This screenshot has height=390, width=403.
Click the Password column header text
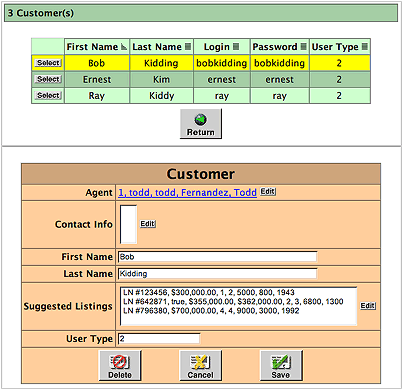click(275, 47)
